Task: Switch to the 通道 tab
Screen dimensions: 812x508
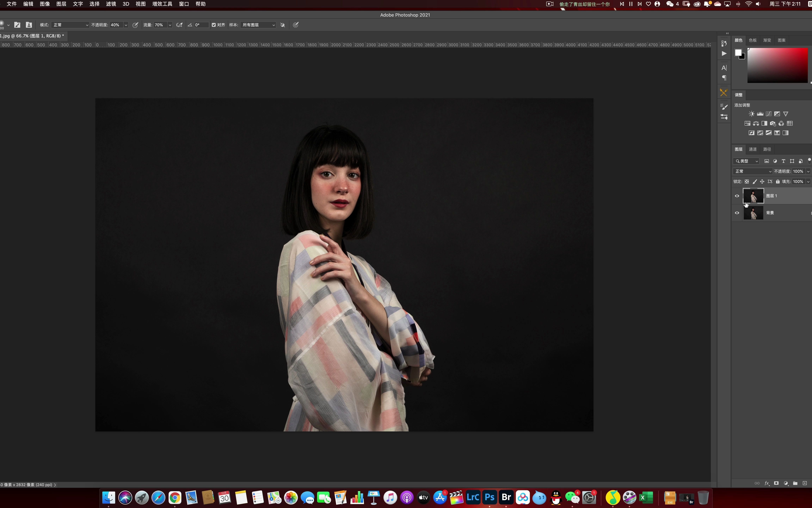Action: click(753, 149)
